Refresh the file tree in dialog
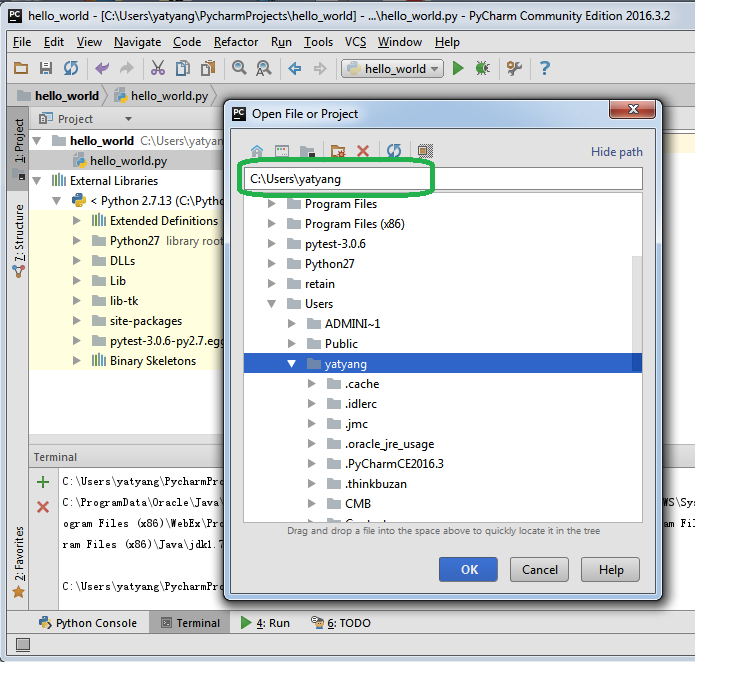Image resolution: width=755 pixels, height=684 pixels. pos(394,151)
